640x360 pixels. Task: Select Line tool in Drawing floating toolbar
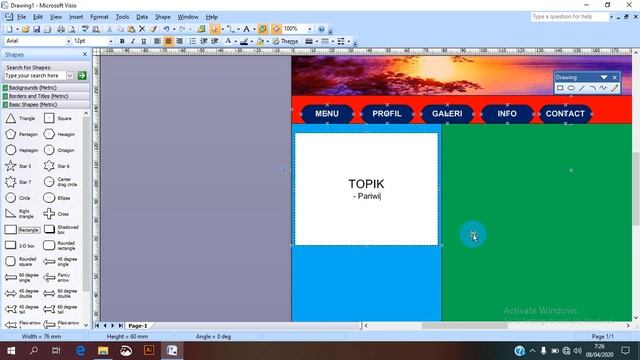pyautogui.click(x=582, y=88)
